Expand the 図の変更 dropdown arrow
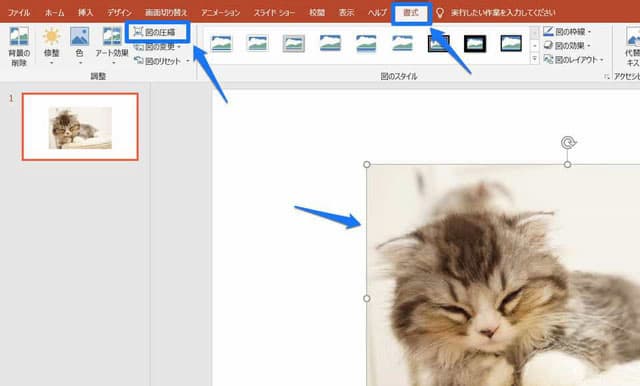The image size is (640, 386). (x=179, y=47)
